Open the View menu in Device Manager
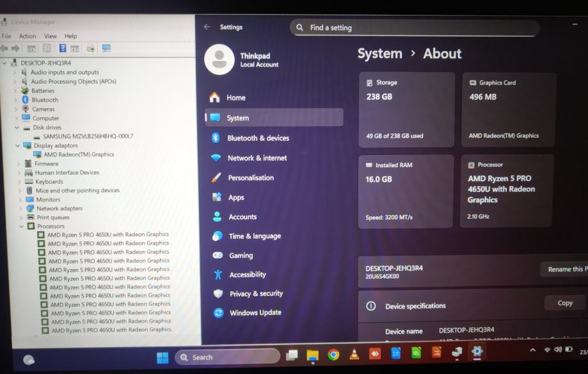588x374 pixels. click(x=51, y=36)
